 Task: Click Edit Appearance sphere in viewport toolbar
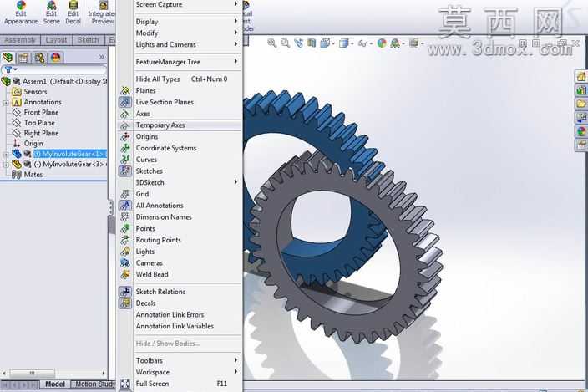382,43
